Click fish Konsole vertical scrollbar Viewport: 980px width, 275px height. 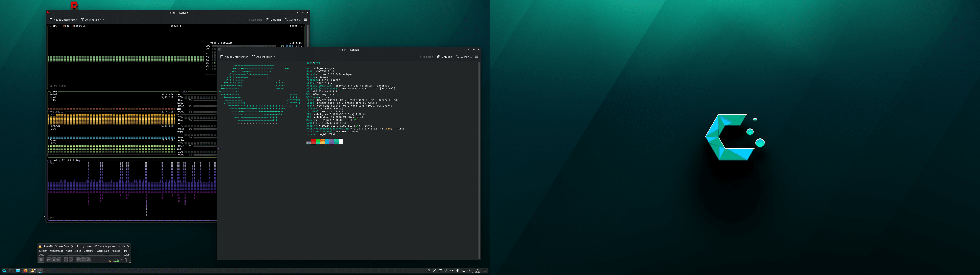point(479,159)
